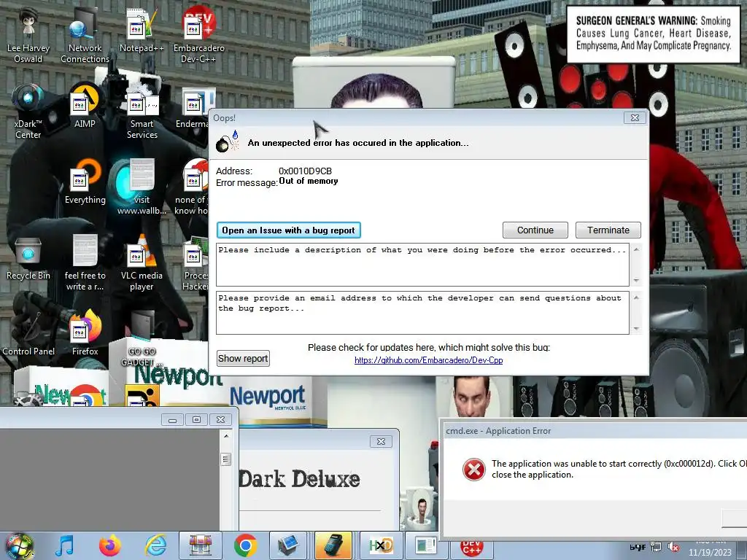The height and width of the screenshot is (560, 747).
Task: Launch Firefox from the taskbar
Action: [x=109, y=545]
